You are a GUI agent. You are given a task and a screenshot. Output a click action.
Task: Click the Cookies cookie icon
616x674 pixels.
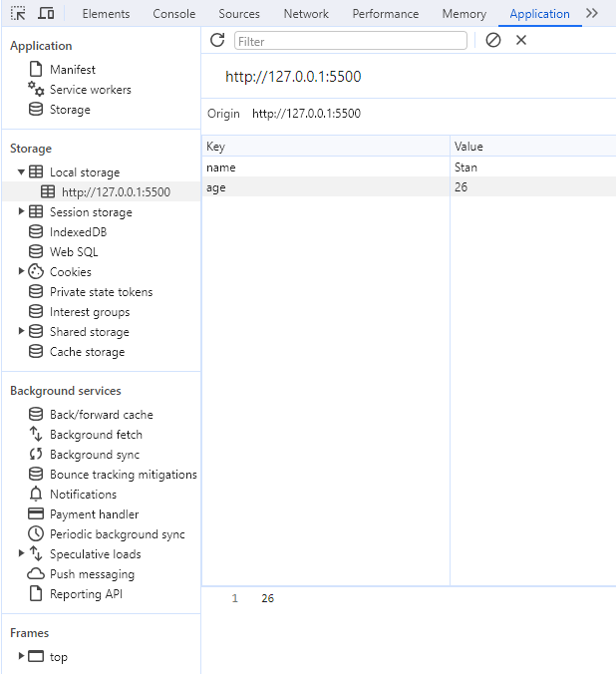coord(36,271)
